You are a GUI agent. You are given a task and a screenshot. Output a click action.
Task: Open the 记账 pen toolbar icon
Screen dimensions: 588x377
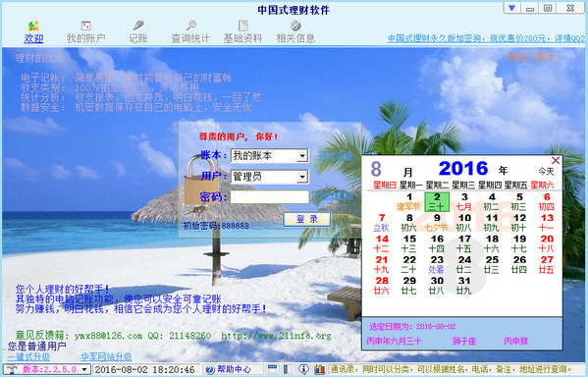click(138, 26)
